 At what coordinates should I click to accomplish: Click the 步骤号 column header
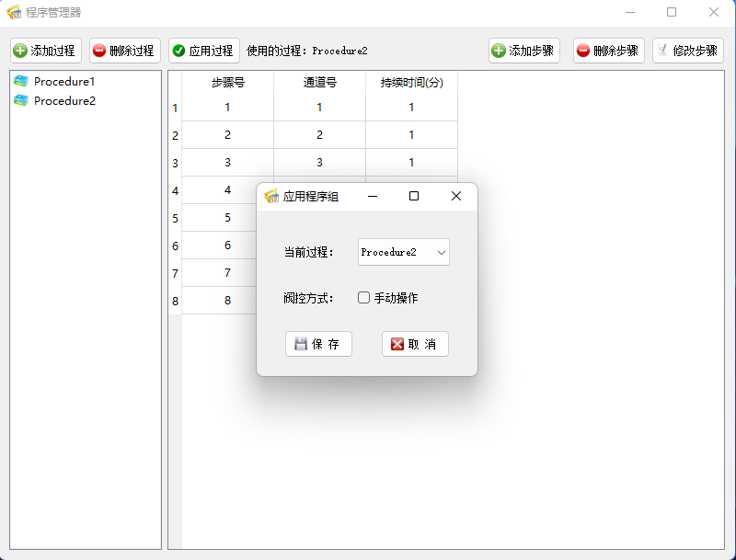point(227,83)
